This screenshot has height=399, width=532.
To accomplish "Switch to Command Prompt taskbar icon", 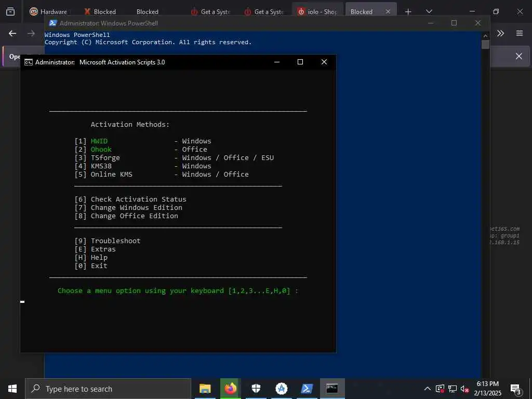I will pos(332,389).
